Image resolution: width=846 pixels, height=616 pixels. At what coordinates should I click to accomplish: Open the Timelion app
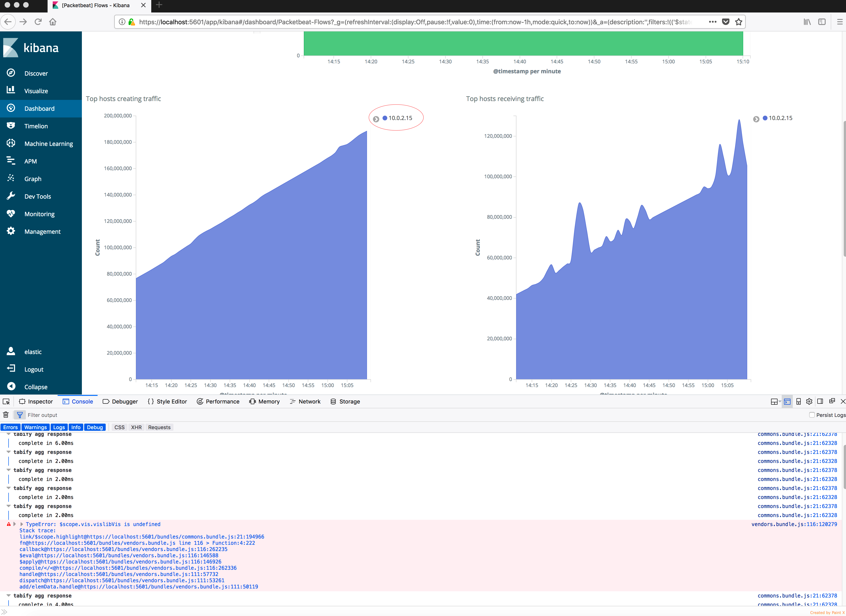coord(36,126)
